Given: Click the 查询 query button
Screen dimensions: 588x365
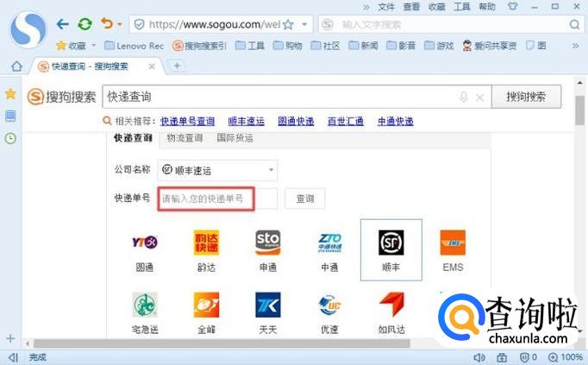Looking at the screenshot, I should click(x=305, y=199).
